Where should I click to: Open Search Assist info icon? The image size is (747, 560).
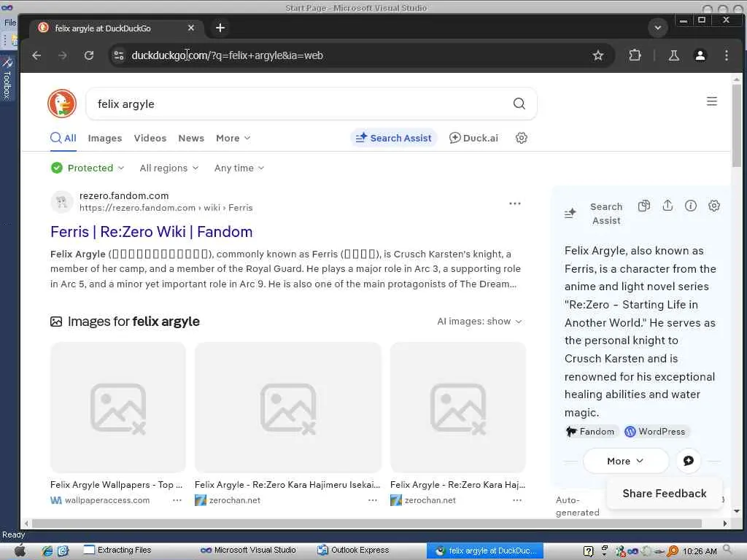coord(691,206)
